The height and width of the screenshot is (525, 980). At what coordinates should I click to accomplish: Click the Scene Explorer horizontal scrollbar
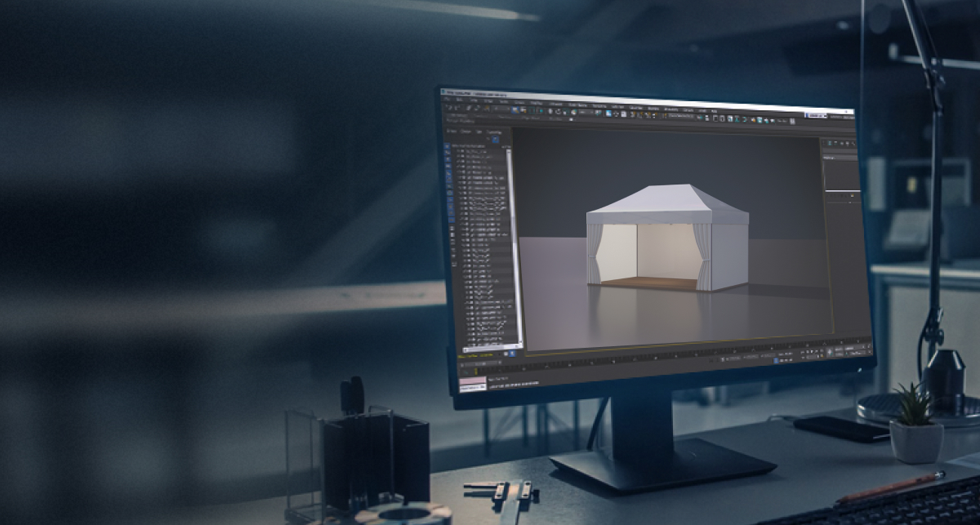(492, 349)
